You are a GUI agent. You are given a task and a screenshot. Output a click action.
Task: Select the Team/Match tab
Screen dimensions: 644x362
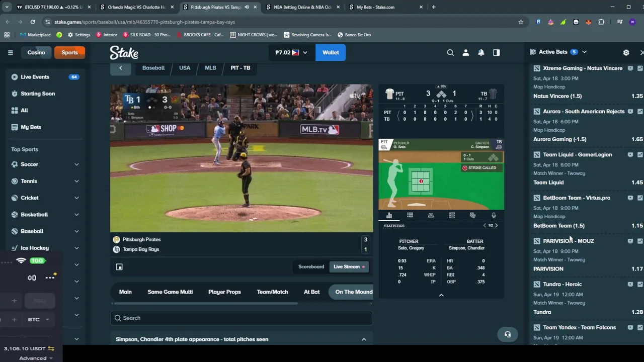pos(272,292)
